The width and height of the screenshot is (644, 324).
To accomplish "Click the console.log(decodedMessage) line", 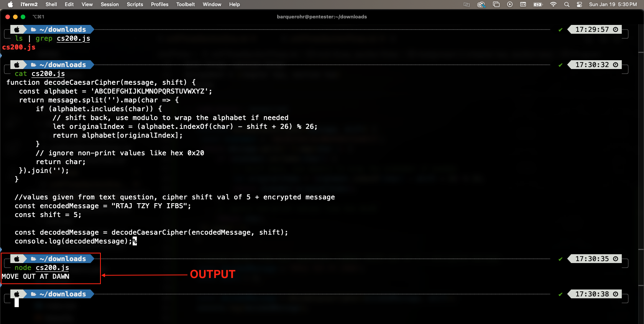I will pyautogui.click(x=73, y=241).
